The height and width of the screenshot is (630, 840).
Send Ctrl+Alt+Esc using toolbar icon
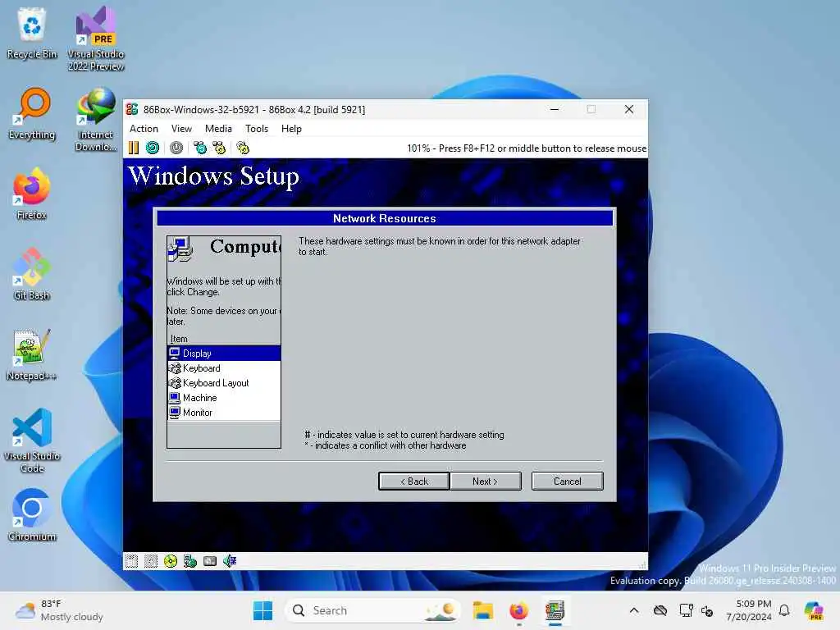click(x=219, y=148)
